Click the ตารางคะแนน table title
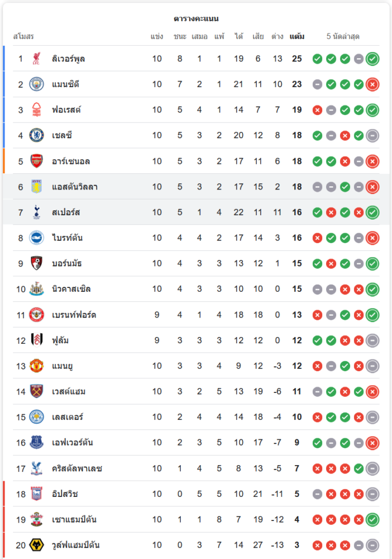Screen dimensions: 392x559 tap(196, 18)
